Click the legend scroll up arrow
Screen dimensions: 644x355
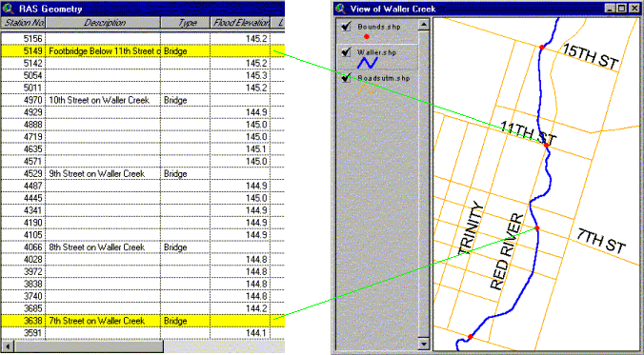pyautogui.click(x=423, y=25)
